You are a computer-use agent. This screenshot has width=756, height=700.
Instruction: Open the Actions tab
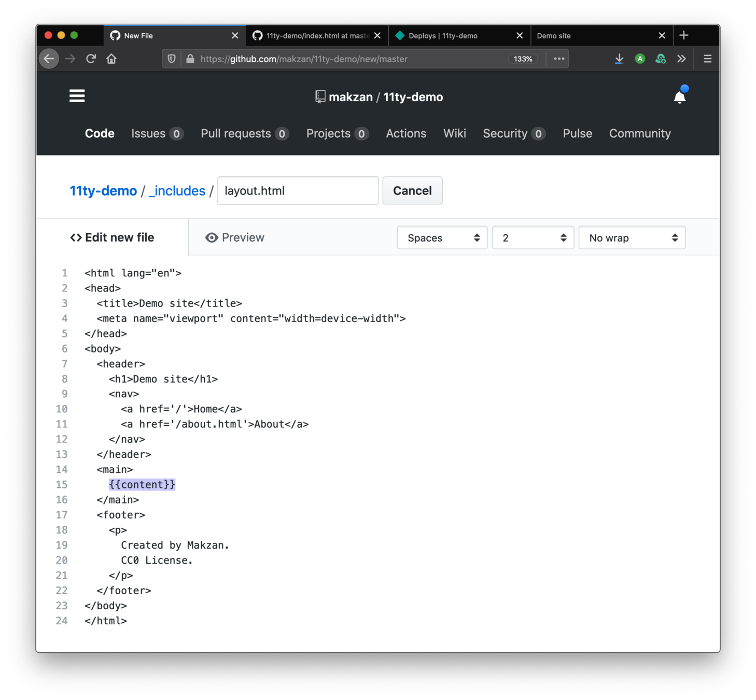406,133
